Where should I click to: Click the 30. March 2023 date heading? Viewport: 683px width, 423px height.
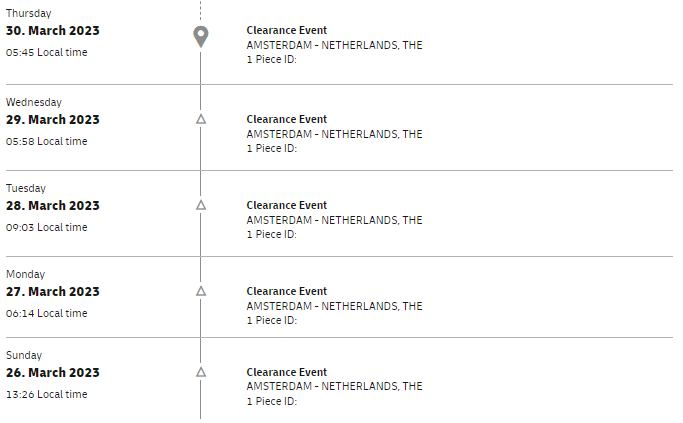pyautogui.click(x=53, y=30)
